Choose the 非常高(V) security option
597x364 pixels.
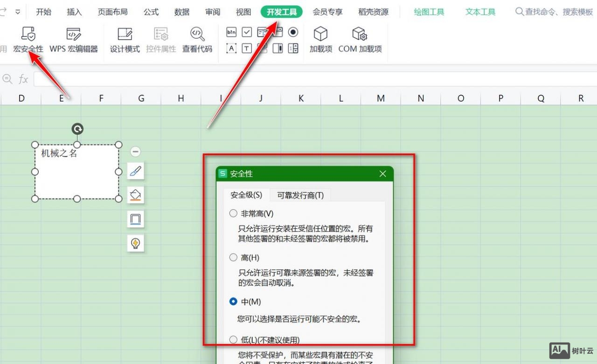[x=233, y=213]
